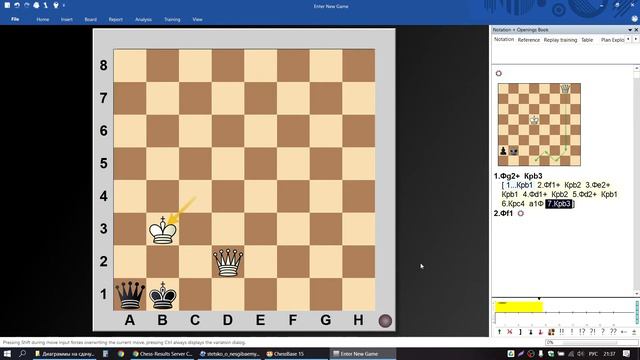The image size is (640, 360).
Task: Annotate the move with ?! symbol
Action: coord(593,332)
